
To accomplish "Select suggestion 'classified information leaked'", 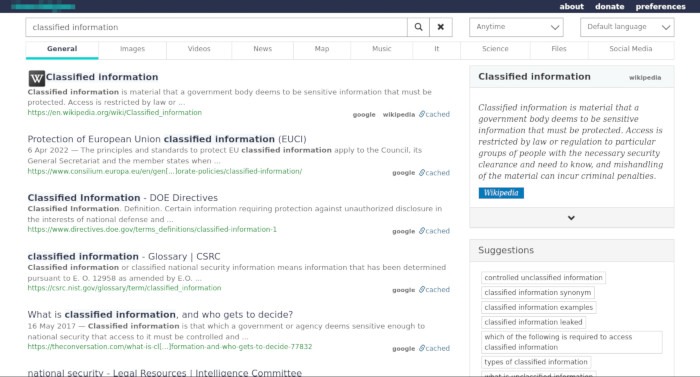I will click(533, 322).
